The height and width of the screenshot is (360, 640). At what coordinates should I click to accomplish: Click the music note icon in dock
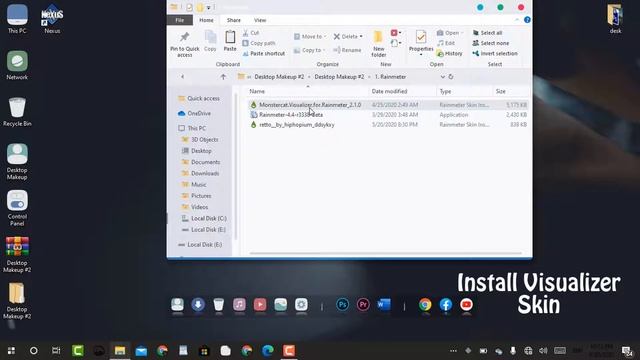(x=239, y=304)
